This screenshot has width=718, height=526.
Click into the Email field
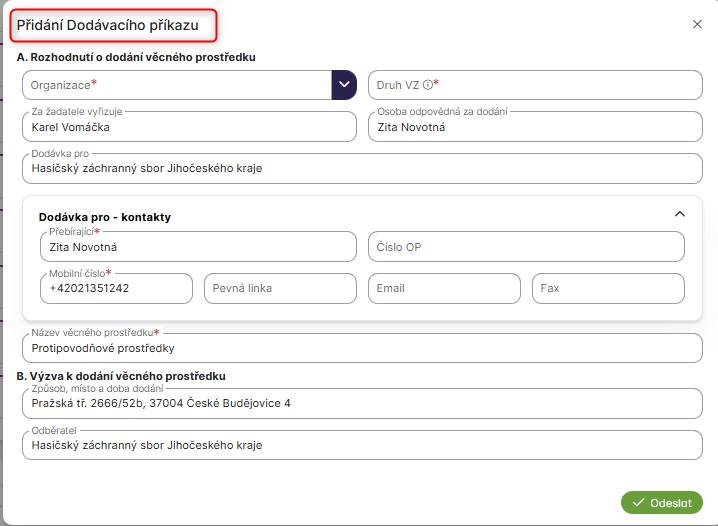[x=444, y=289]
